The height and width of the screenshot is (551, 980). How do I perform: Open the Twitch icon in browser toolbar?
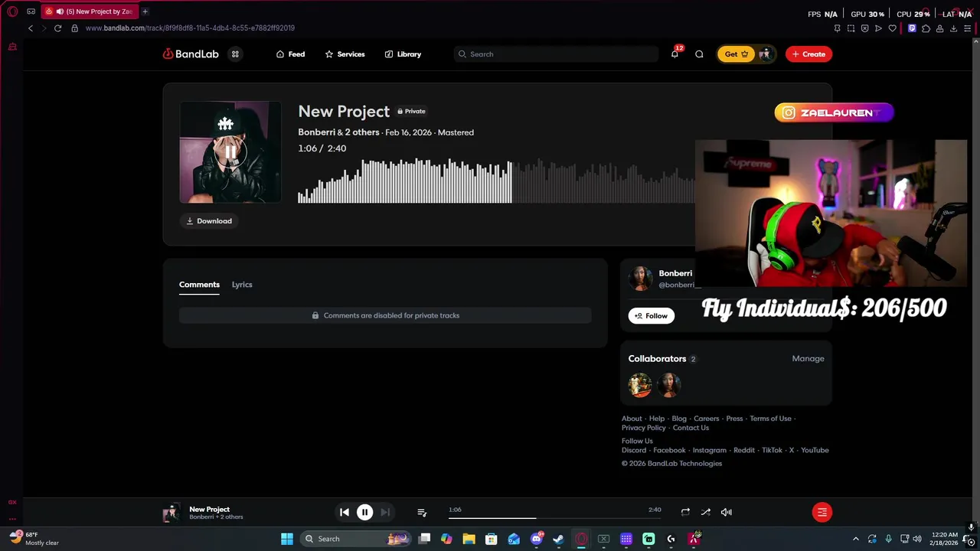pyautogui.click(x=912, y=28)
